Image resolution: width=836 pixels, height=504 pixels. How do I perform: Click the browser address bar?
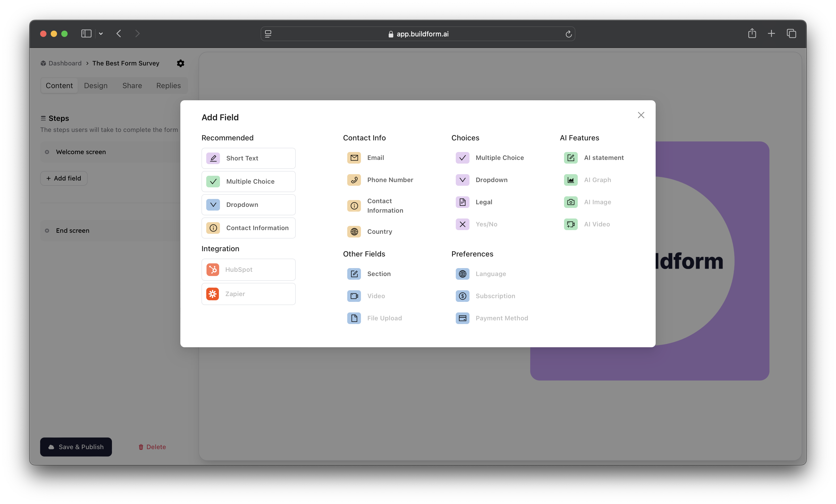pos(418,34)
